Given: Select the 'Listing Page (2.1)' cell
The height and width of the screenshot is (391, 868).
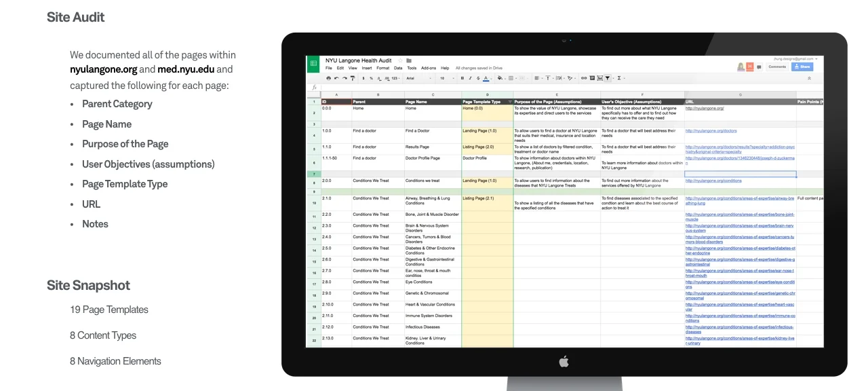Looking at the screenshot, I should coord(487,202).
